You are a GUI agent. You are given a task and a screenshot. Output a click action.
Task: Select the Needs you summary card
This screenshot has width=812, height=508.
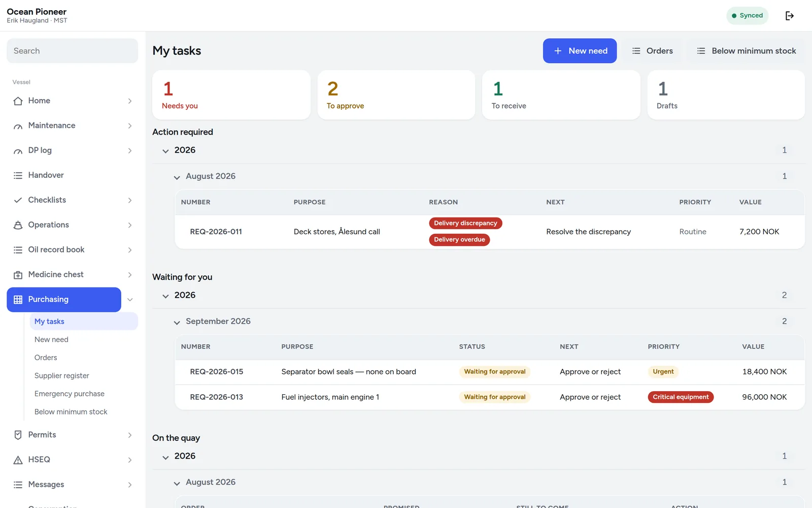(x=231, y=95)
